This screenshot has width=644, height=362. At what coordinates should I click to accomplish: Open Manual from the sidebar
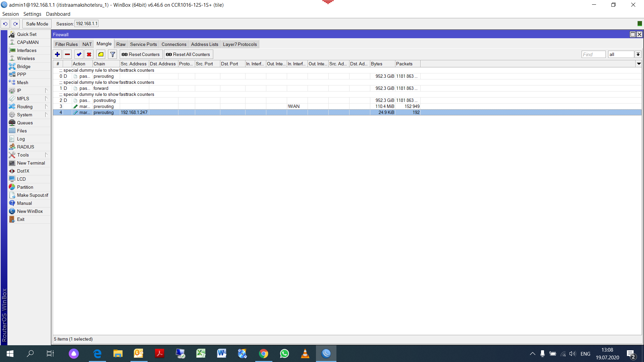tap(29, 203)
